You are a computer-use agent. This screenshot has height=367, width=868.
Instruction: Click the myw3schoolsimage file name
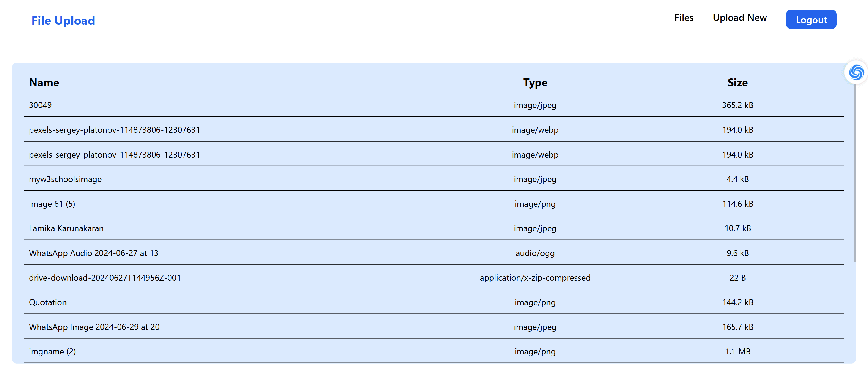[65, 179]
